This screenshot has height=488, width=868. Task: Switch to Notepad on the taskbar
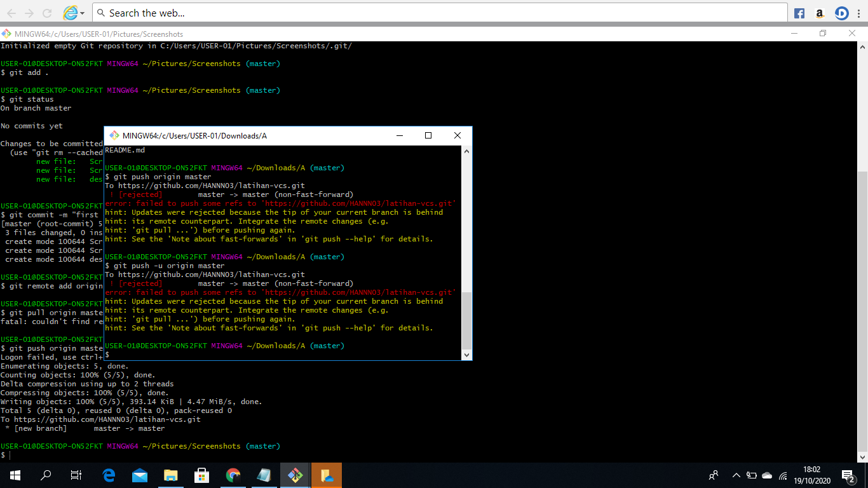(264, 475)
